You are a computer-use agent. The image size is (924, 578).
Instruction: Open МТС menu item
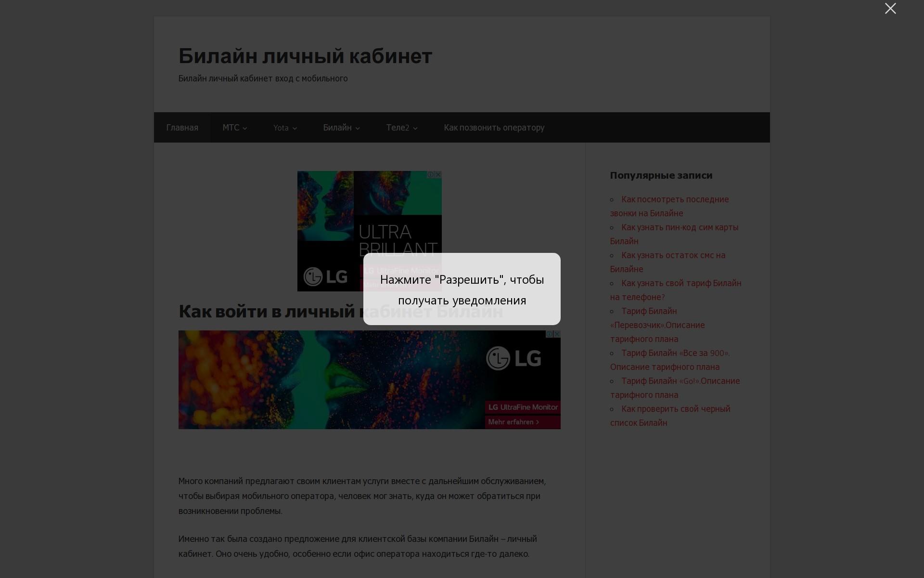231,128
